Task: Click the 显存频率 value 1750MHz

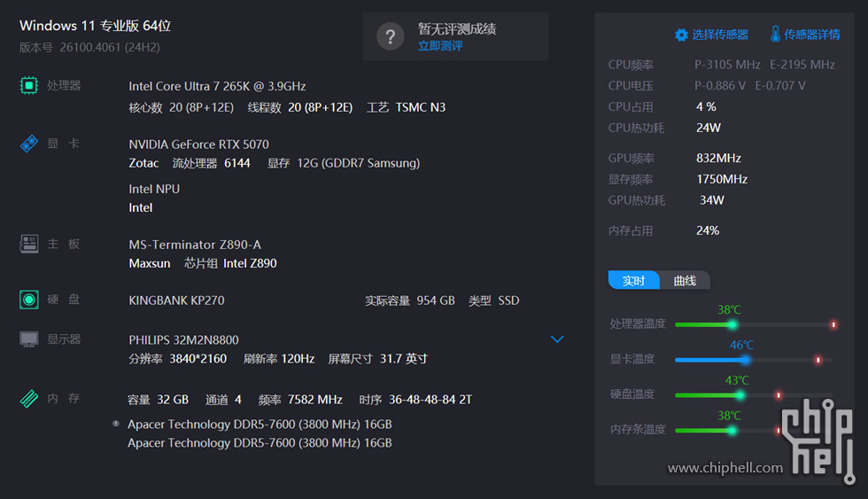Action: [722, 179]
